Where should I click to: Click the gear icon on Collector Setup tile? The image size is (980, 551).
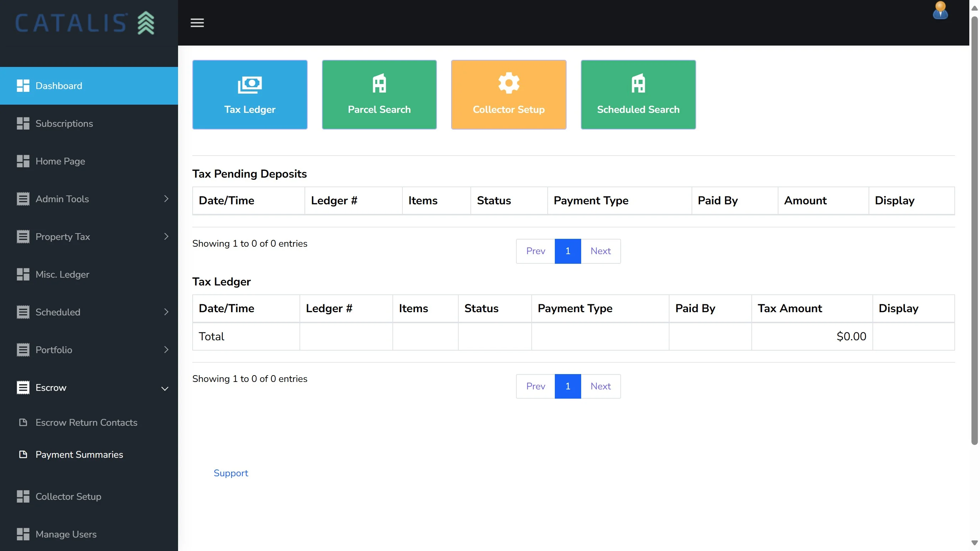click(509, 83)
